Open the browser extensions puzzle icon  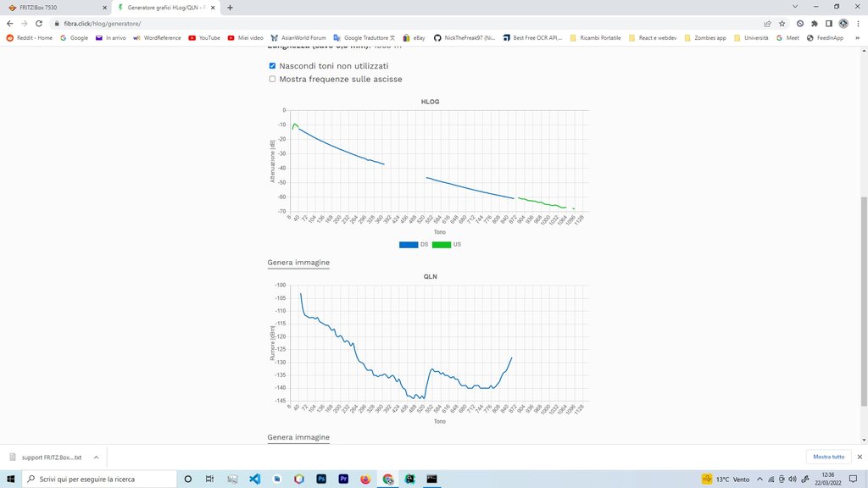pyautogui.click(x=815, y=24)
